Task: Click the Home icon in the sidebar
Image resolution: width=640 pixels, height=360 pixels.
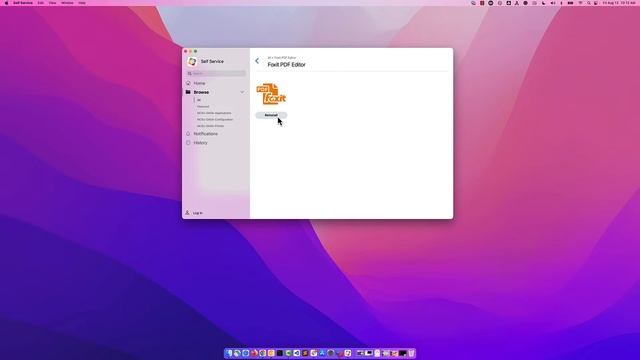Action: click(x=188, y=83)
